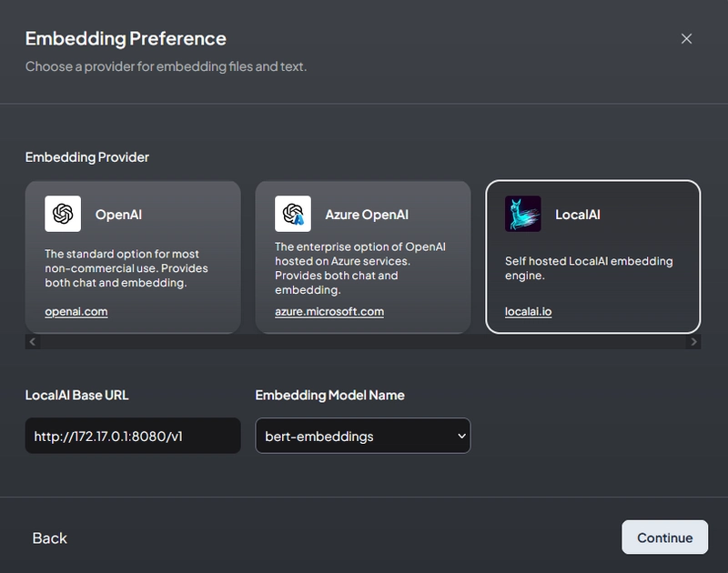Click the Continue button
728x573 pixels.
665,538
